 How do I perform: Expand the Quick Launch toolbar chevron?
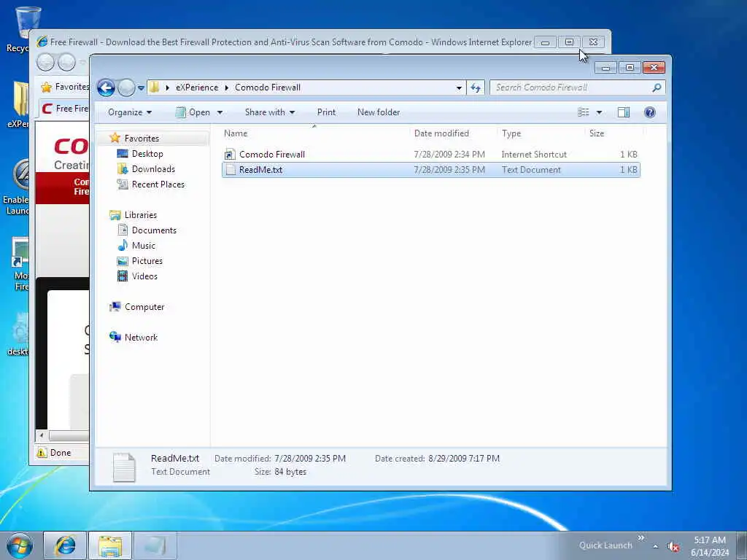click(641, 537)
